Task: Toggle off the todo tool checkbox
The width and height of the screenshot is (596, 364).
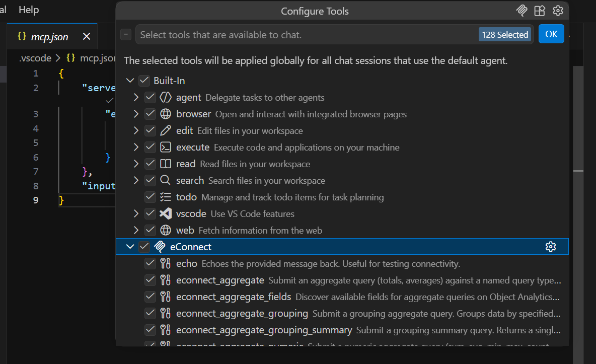Action: 150,196
